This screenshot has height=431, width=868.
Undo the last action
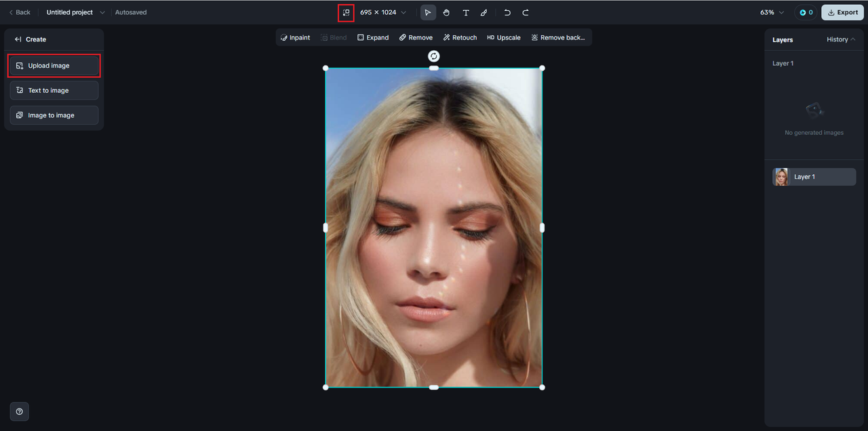(x=507, y=12)
